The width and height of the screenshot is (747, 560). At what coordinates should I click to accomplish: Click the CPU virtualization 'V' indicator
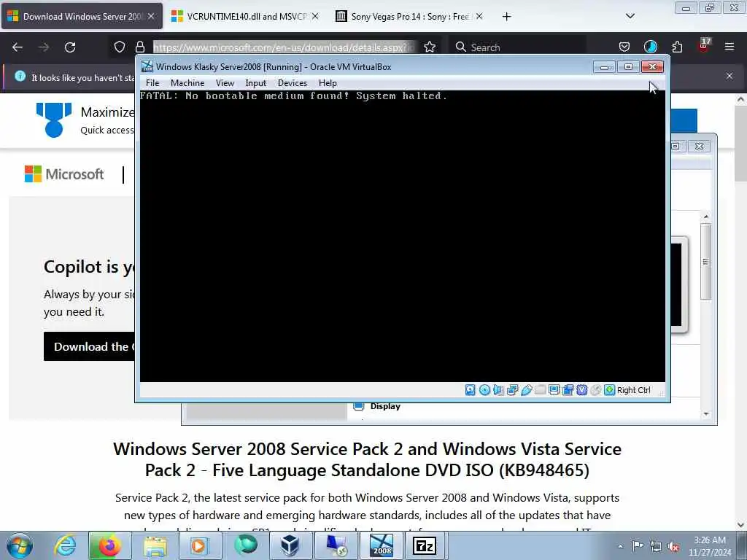pyautogui.click(x=581, y=390)
